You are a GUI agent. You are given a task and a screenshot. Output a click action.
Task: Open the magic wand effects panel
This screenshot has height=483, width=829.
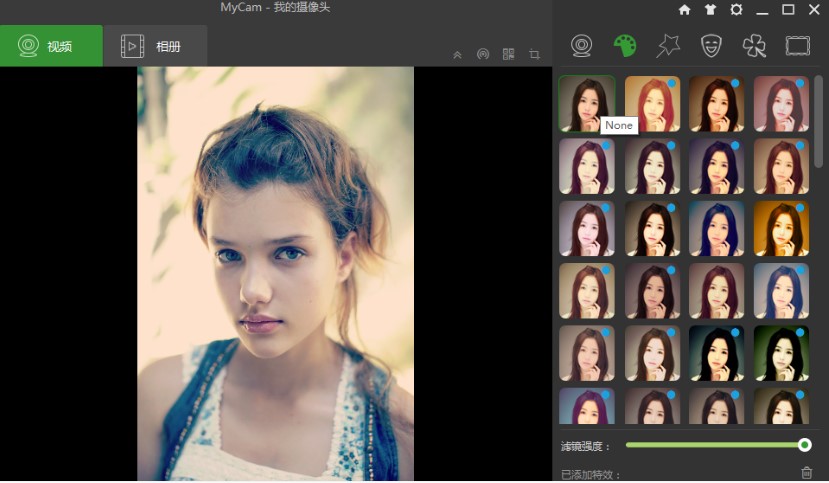coord(667,46)
